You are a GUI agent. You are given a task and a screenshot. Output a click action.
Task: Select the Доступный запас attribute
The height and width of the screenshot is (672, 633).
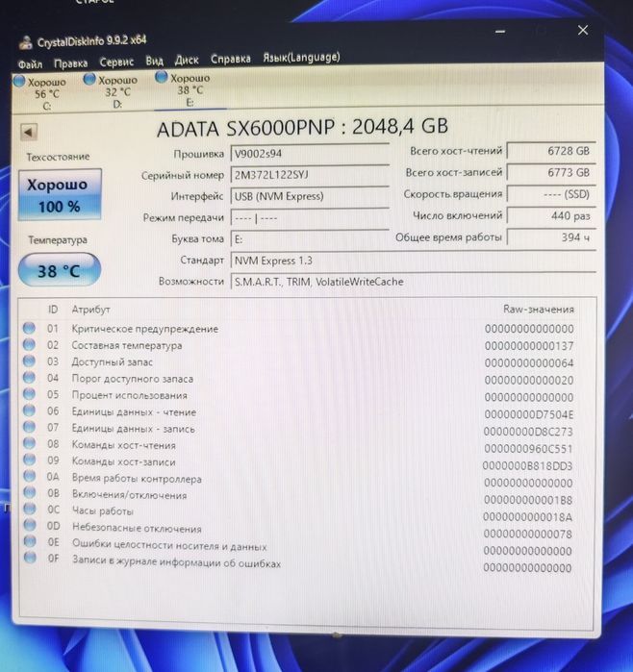(x=112, y=362)
